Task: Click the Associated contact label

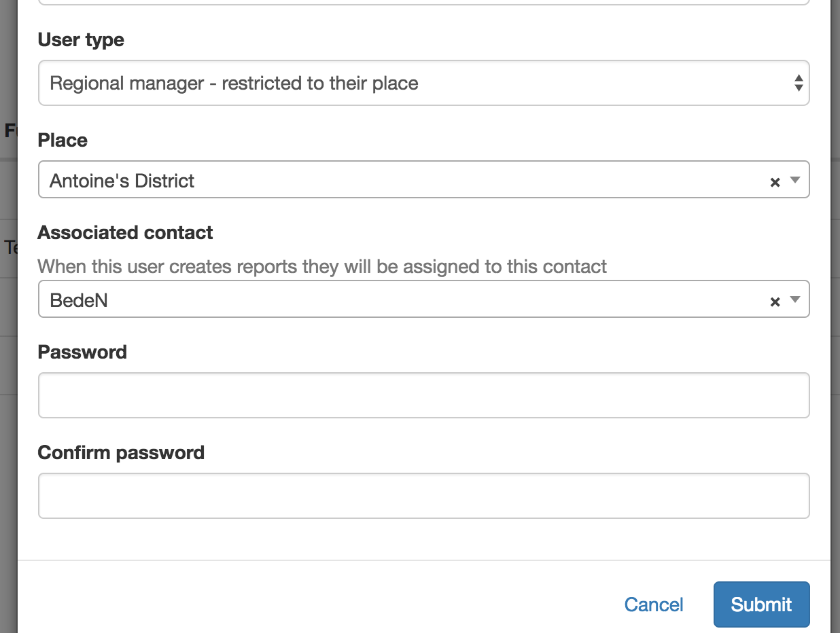Action: 125,233
